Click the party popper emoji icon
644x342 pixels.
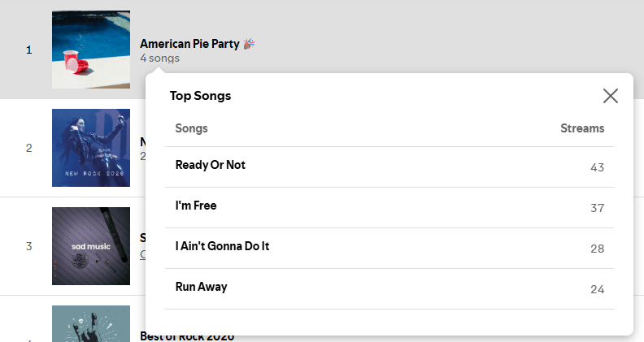(249, 44)
